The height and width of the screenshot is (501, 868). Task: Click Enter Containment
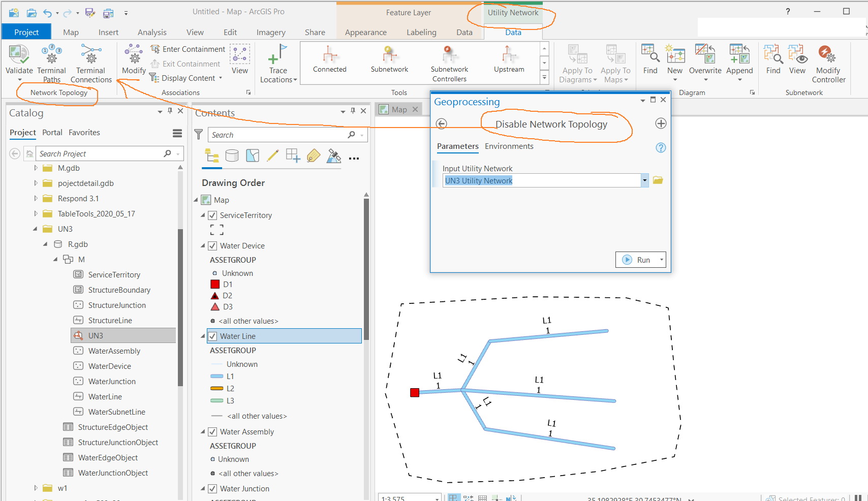coord(188,49)
